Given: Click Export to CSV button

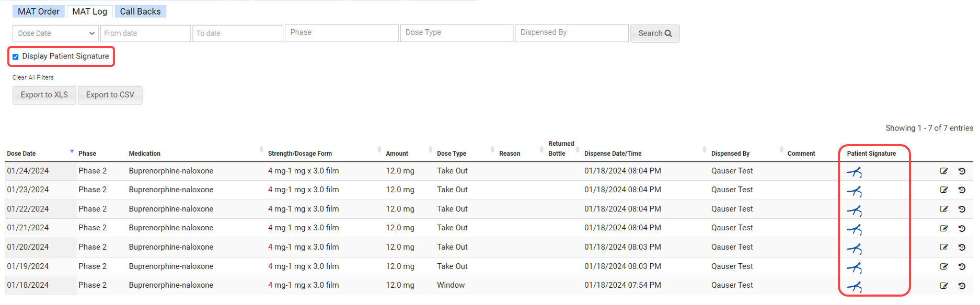Looking at the screenshot, I should (x=110, y=95).
